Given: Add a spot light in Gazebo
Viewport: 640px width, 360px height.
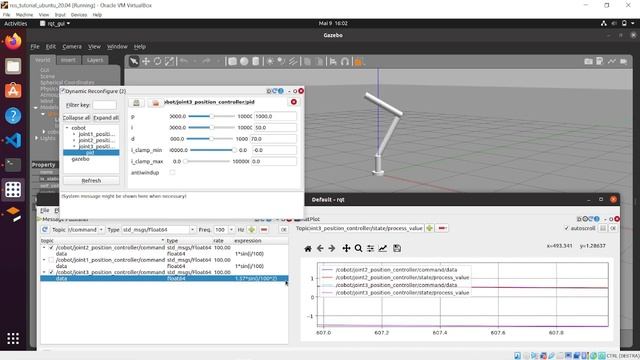Looking at the screenshot, I should click(x=281, y=61).
